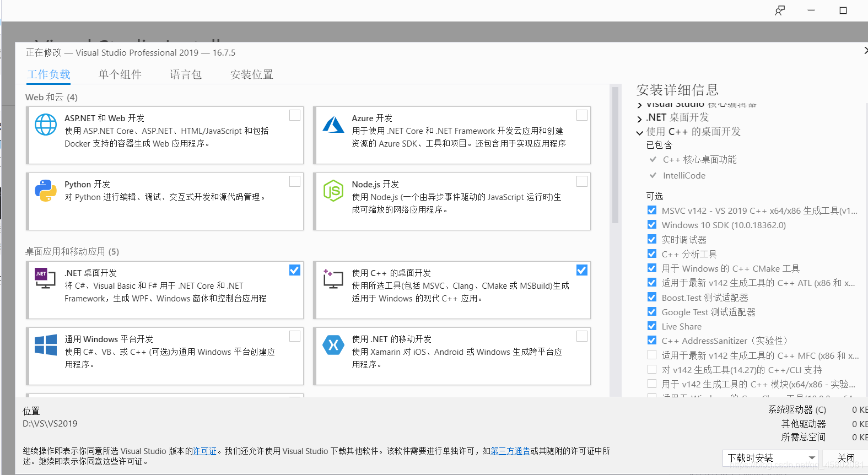The height and width of the screenshot is (475, 868).
Task: Uncheck 用于 Windows 的 C++ CMake 工具
Action: (652, 268)
